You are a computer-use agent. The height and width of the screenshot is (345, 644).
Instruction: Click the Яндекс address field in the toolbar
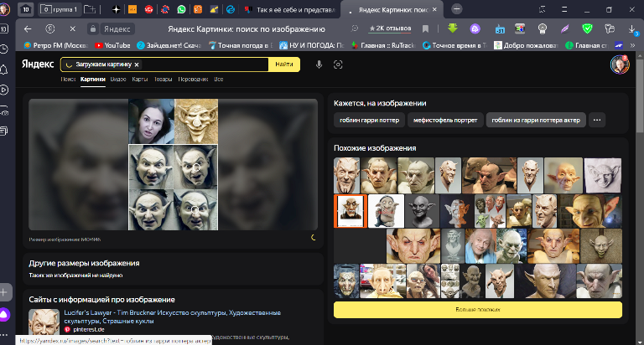(117, 28)
